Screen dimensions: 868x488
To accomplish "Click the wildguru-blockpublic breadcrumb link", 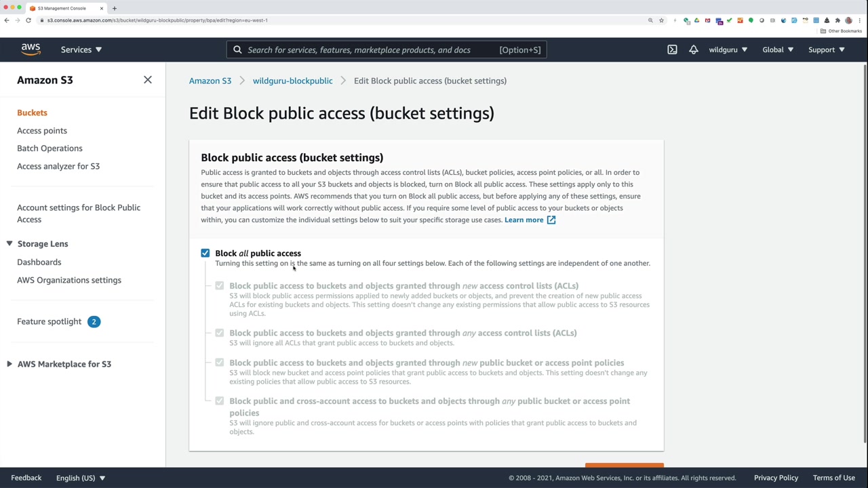I will click(x=292, y=81).
